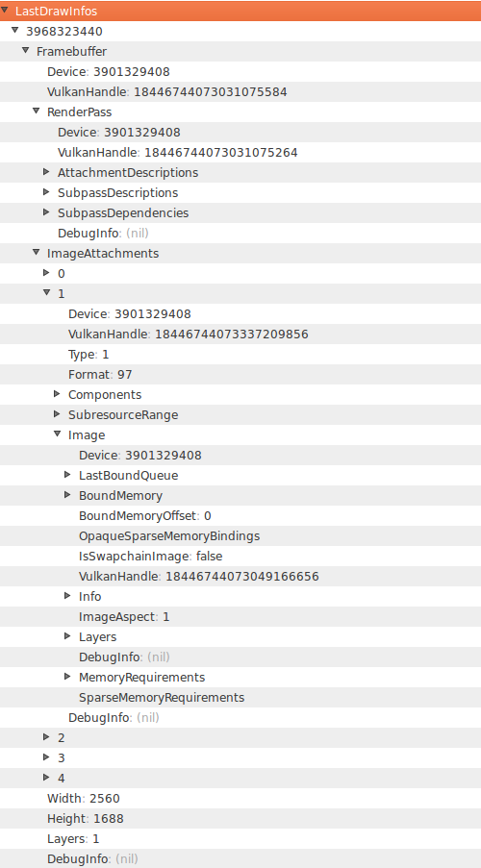Image resolution: width=481 pixels, height=868 pixels.
Task: Expand the Info node under Image
Action: pos(67,596)
